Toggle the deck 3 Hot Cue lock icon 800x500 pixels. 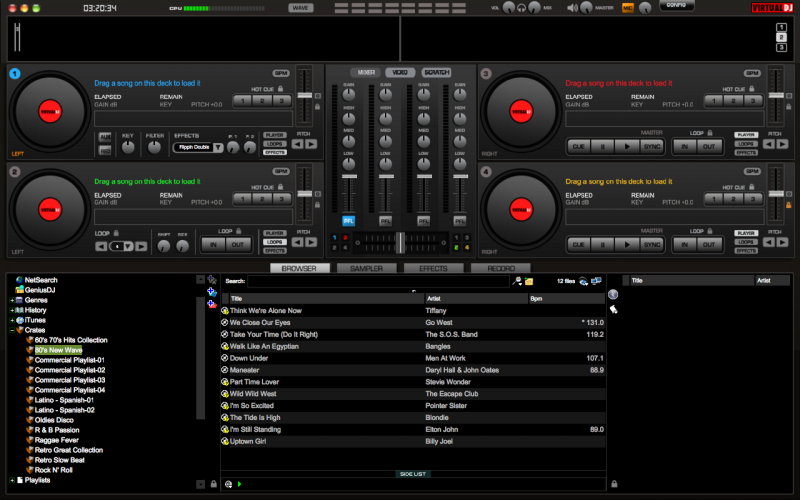click(x=752, y=88)
